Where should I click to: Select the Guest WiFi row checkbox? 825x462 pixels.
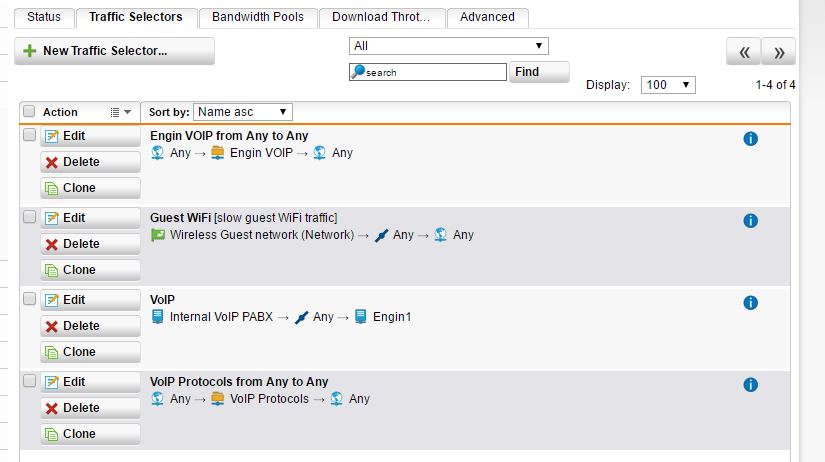[x=29, y=217]
